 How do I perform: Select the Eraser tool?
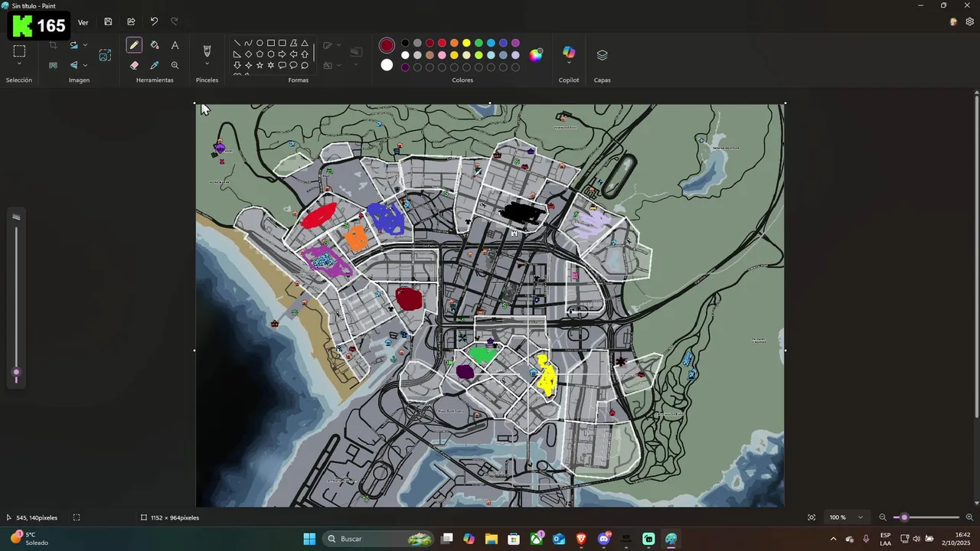click(134, 66)
